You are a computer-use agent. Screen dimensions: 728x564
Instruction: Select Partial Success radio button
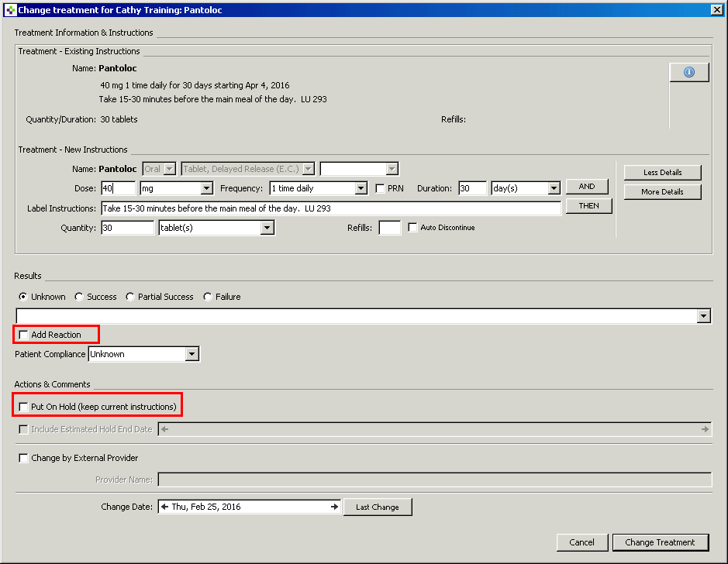click(130, 297)
